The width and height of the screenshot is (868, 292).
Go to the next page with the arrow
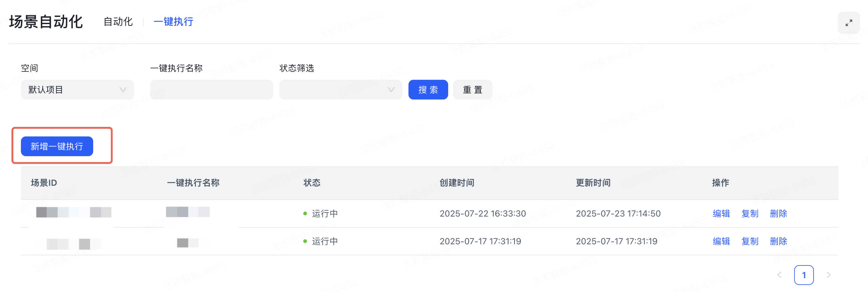click(829, 275)
